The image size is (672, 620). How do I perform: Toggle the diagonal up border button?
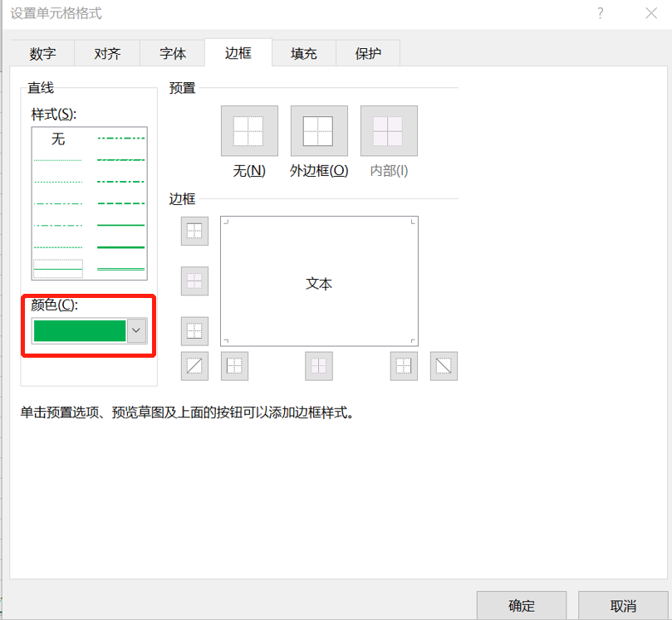(194, 366)
